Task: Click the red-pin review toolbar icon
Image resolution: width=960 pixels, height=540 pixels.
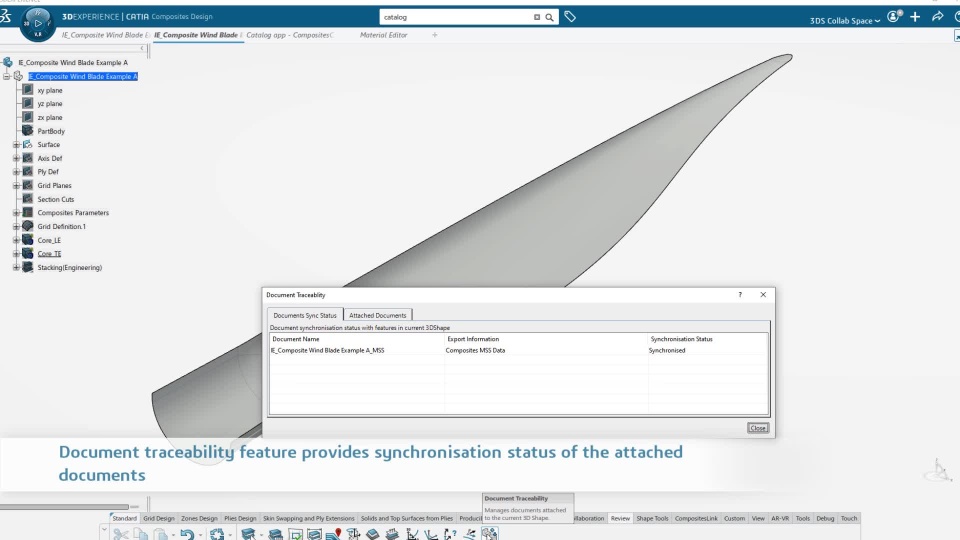Action: tap(334, 534)
